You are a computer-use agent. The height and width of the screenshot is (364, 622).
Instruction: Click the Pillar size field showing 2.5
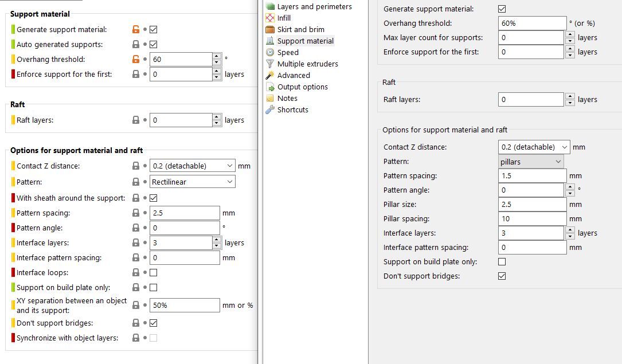pyautogui.click(x=533, y=205)
